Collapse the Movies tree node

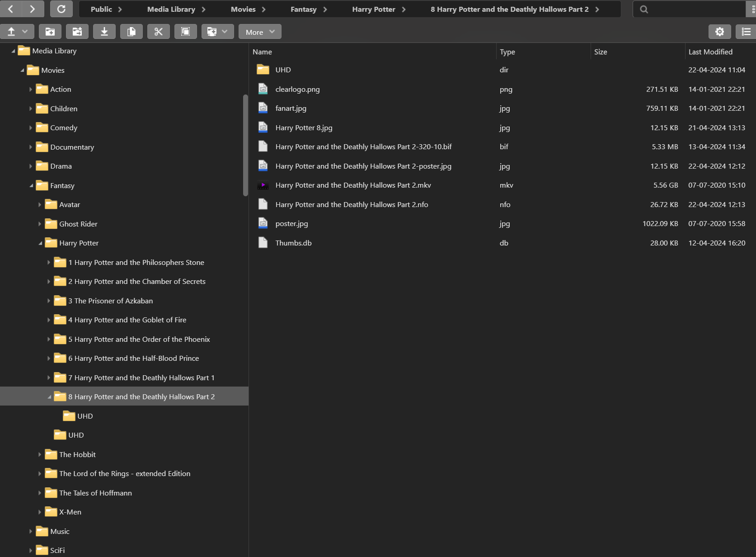pos(22,70)
